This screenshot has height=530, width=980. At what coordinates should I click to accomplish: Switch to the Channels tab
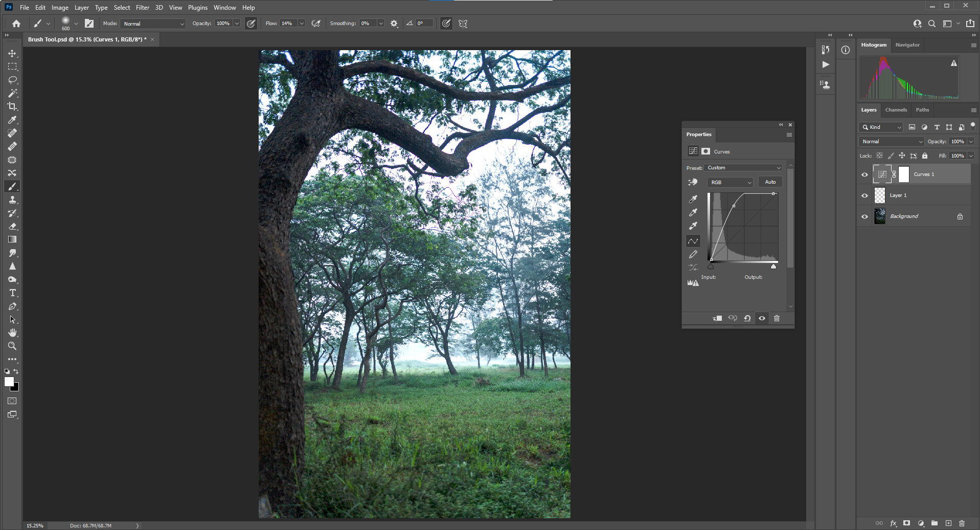(x=896, y=110)
